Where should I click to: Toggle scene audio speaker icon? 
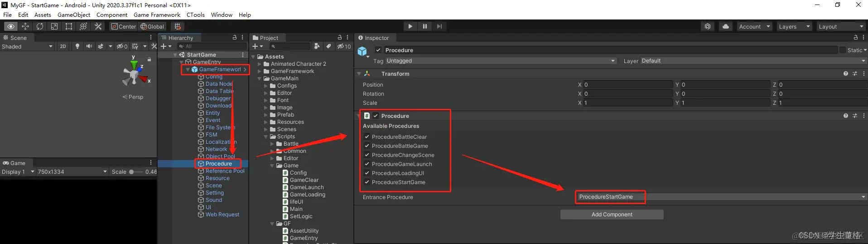89,46
